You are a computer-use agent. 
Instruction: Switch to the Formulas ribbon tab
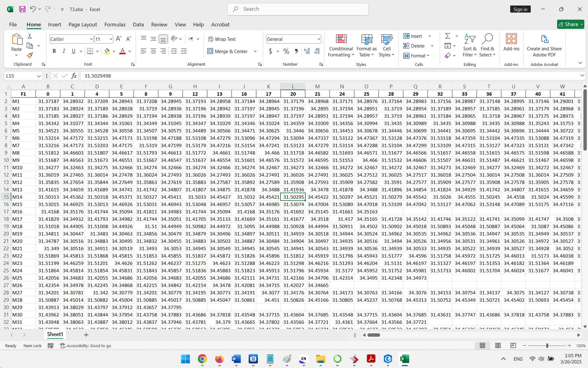pyautogui.click(x=115, y=25)
